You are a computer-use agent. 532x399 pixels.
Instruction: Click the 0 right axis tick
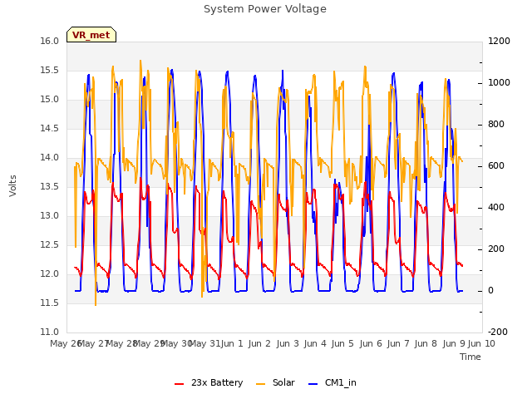490,291
